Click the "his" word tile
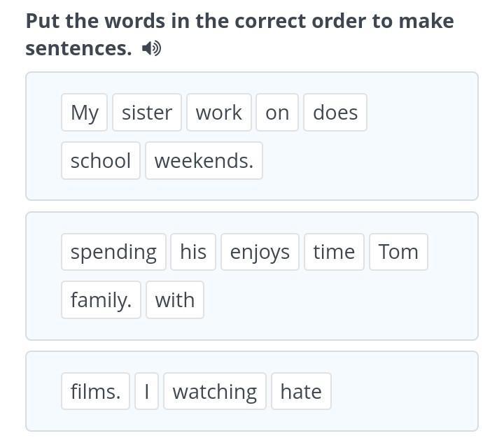Image resolution: width=504 pixels, height=445 pixels. tap(193, 252)
